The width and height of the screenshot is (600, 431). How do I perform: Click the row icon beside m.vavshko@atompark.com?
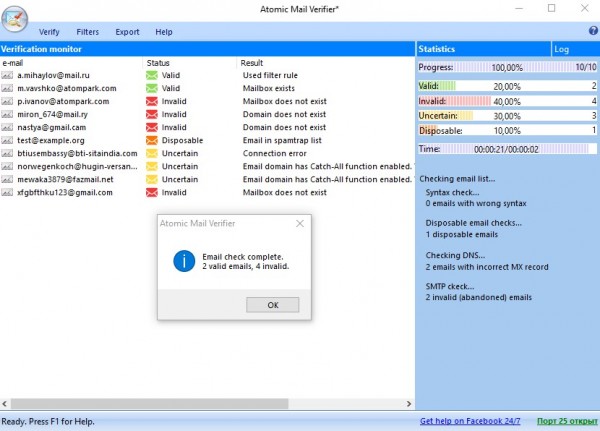click(x=7, y=88)
